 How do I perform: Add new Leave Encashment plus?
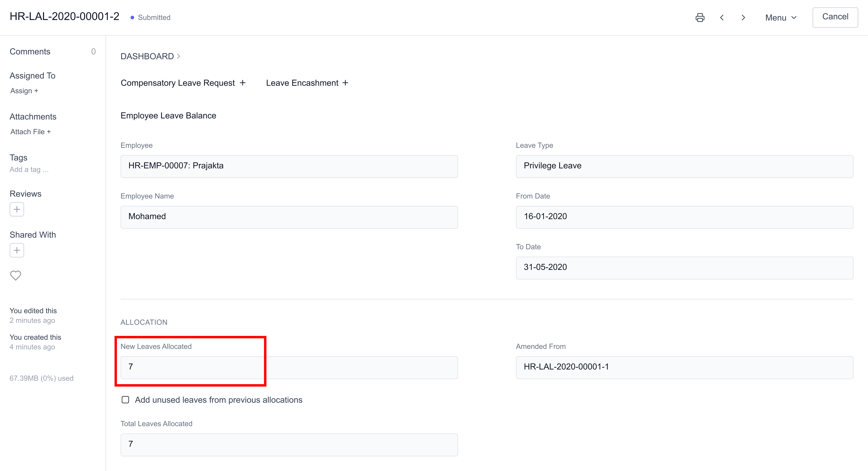click(x=345, y=83)
